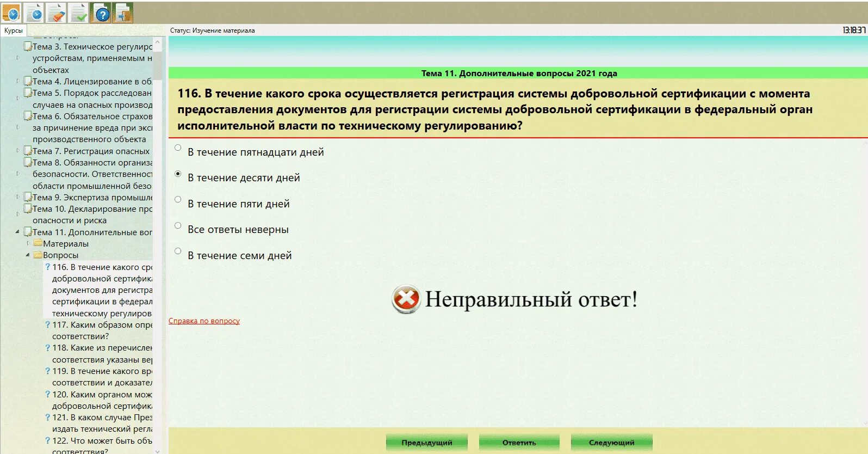
Task: Open question 119 'В течение какого вр' in tree
Action: point(102,377)
